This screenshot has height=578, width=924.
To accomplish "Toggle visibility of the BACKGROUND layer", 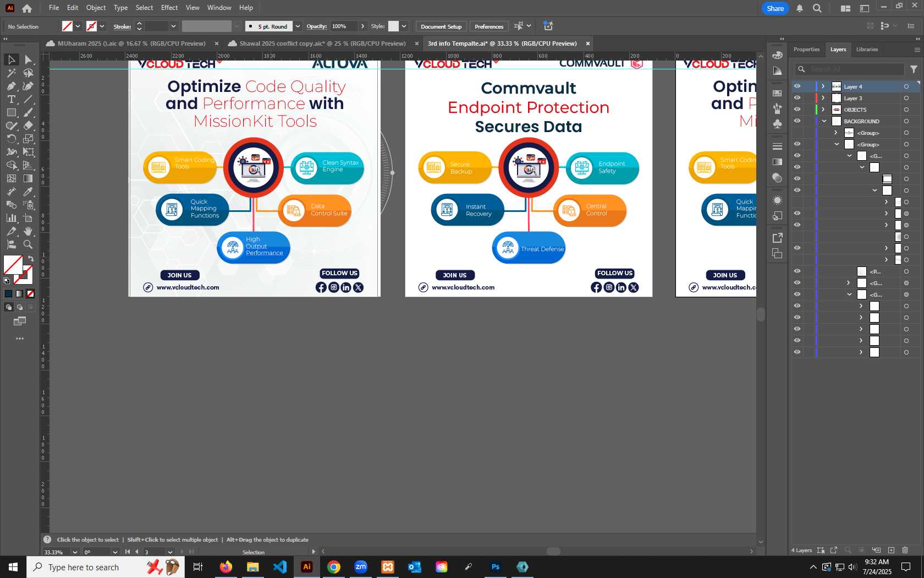I will [x=797, y=121].
